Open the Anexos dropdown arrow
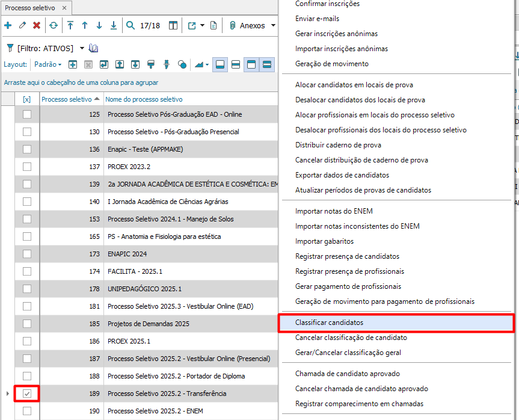This screenshot has height=420, width=519. [x=273, y=25]
